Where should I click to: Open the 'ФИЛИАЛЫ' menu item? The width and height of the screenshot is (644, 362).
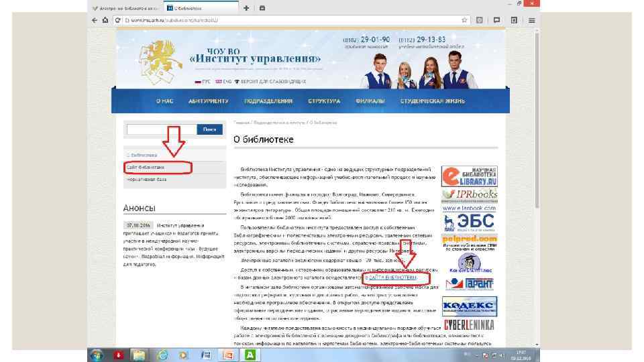(370, 101)
